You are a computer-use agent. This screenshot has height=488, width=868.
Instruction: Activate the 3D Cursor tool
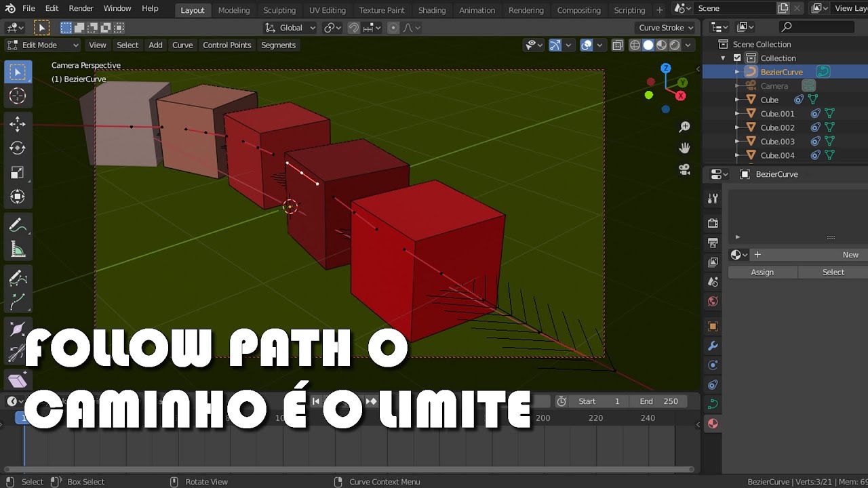tap(18, 96)
